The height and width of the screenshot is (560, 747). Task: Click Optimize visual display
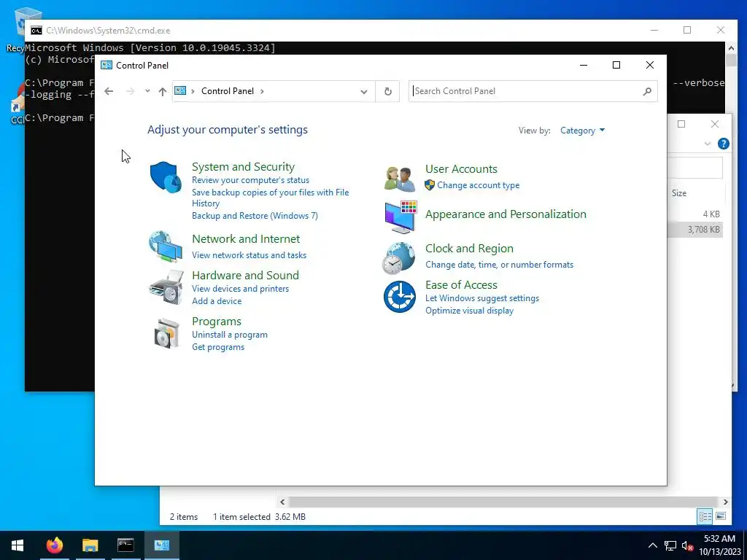click(x=469, y=311)
